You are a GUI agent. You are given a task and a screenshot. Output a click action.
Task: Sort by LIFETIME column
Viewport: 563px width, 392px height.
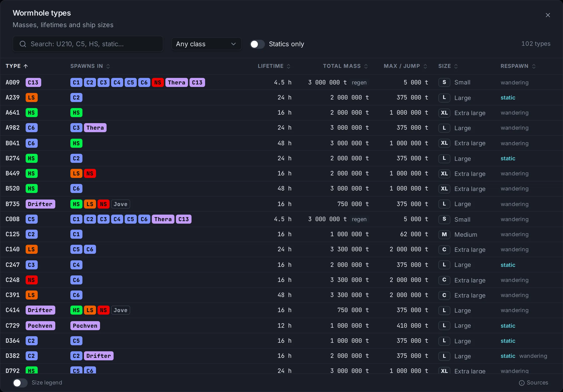274,66
